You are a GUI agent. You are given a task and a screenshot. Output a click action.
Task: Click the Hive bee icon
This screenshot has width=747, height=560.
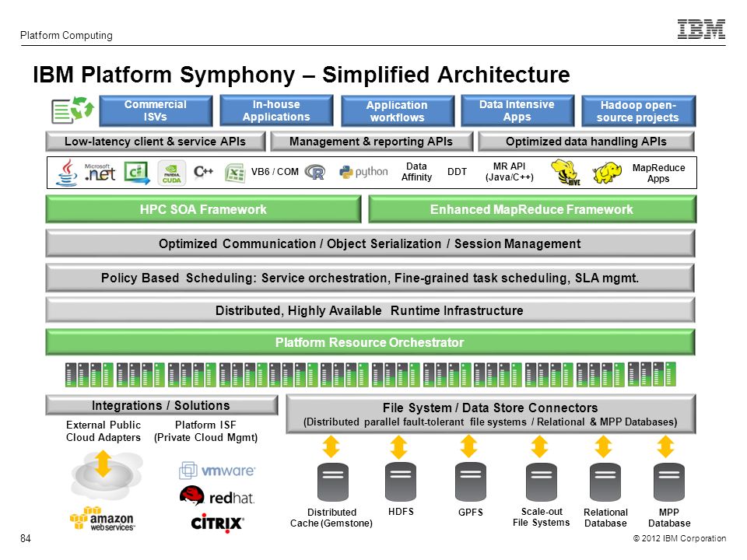(x=566, y=173)
